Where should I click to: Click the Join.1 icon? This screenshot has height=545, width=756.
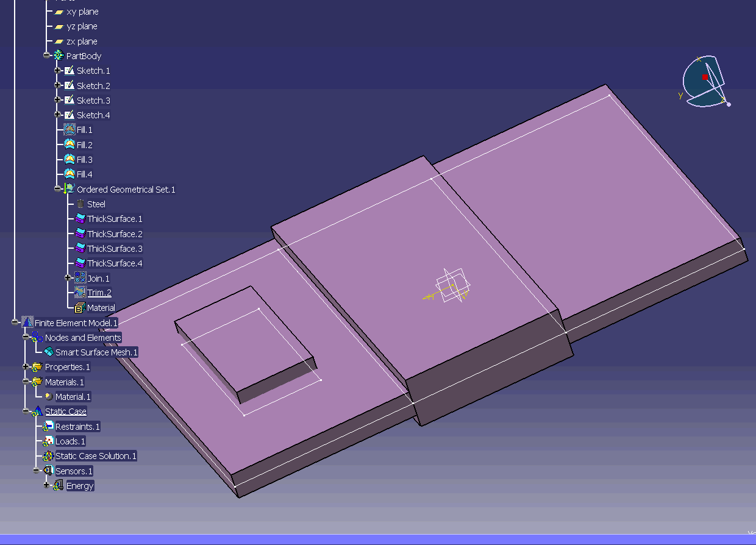coord(80,278)
